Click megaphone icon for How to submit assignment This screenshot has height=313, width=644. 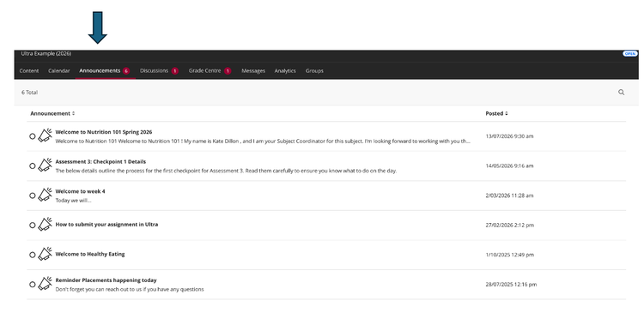pyautogui.click(x=46, y=224)
